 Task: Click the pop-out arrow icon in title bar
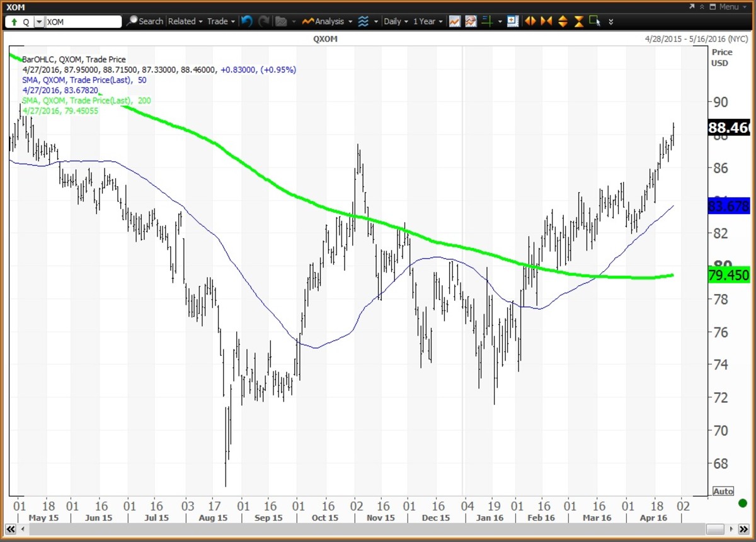(x=690, y=7)
